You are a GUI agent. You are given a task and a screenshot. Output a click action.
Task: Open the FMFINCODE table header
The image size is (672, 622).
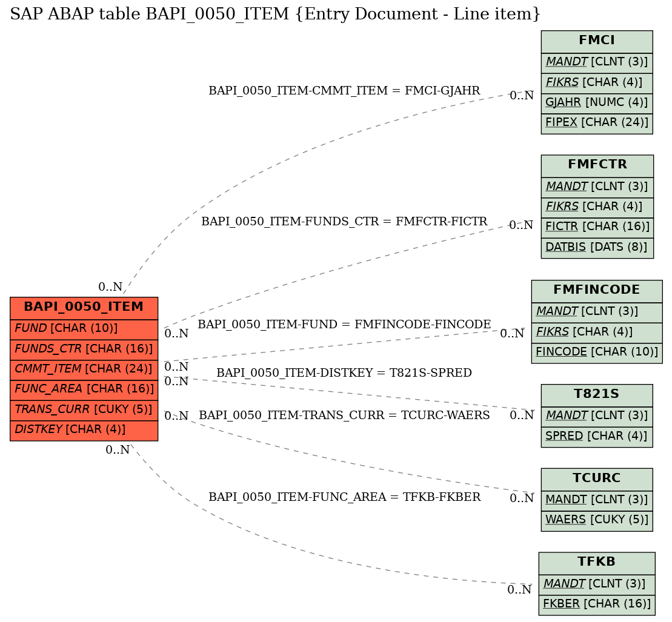(x=597, y=291)
